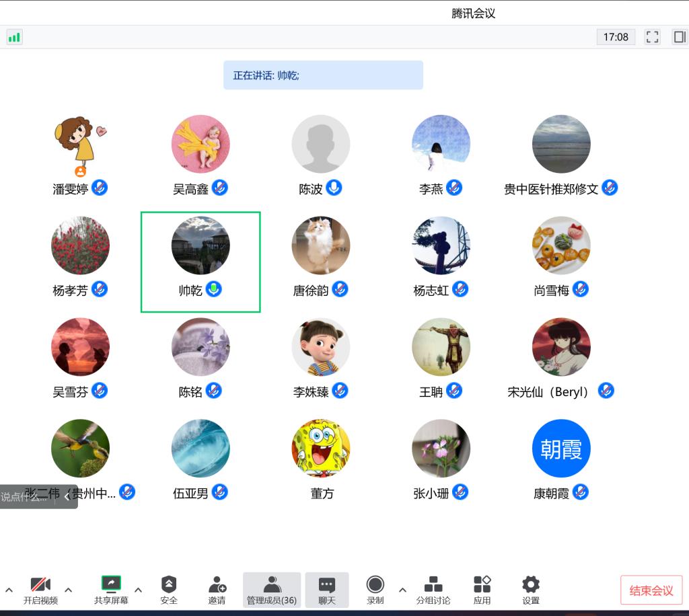Open 管理成员(36) member management
Screen dimensions: 689x616
[x=272, y=590]
